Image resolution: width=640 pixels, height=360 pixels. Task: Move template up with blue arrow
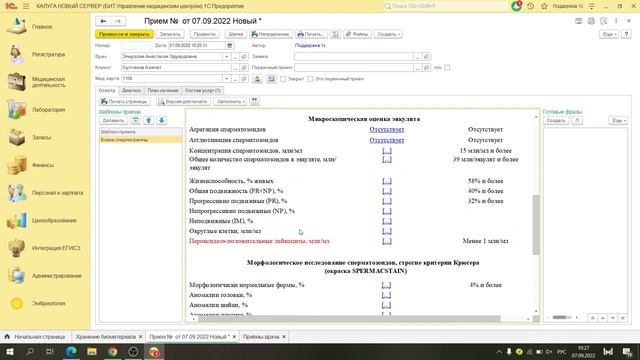pyautogui.click(x=149, y=120)
